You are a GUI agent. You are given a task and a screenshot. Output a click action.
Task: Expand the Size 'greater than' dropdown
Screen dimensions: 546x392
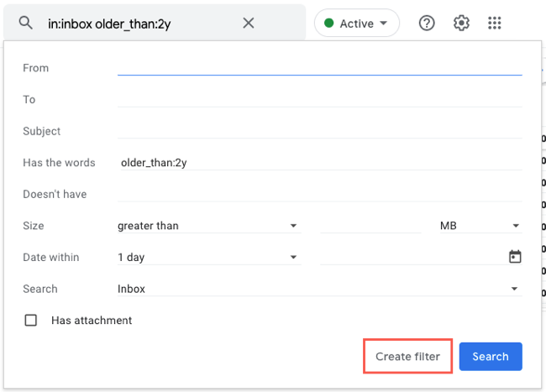(209, 226)
